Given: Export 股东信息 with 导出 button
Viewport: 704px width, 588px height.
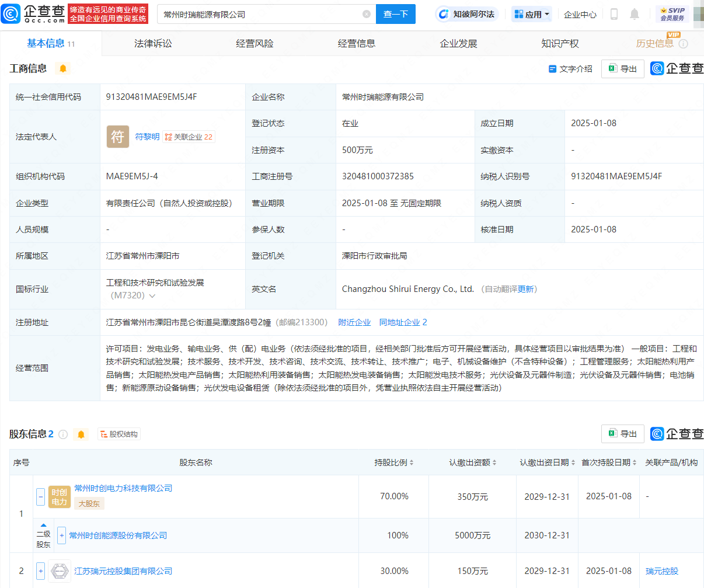Looking at the screenshot, I should 623,434.
